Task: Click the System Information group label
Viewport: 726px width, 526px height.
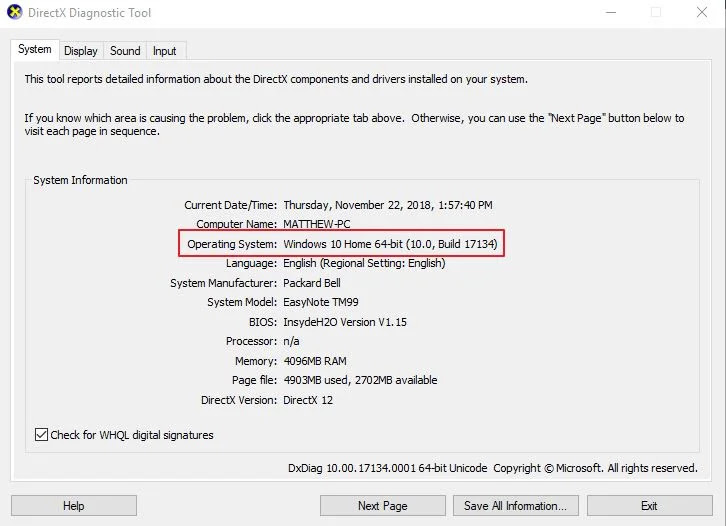Action: tap(80, 180)
